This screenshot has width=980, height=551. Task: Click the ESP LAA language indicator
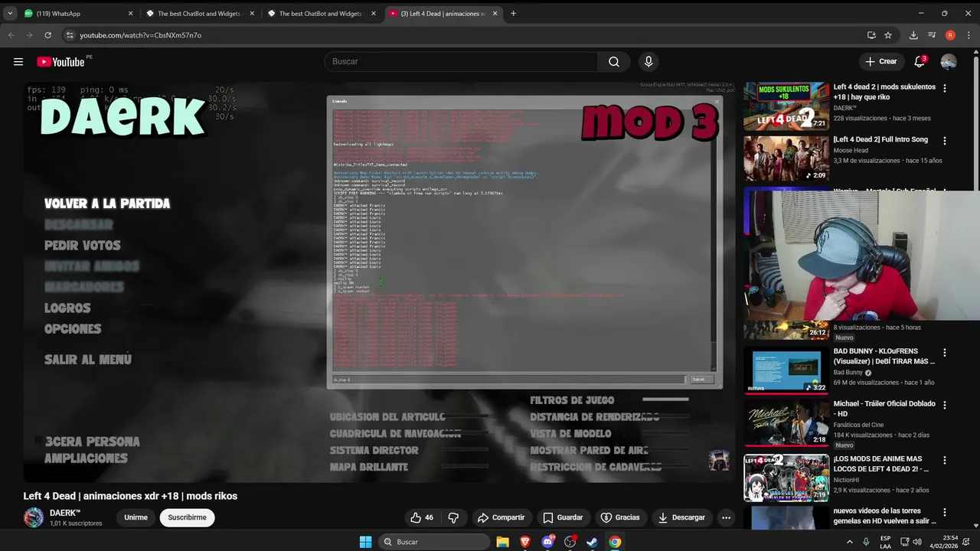point(885,542)
